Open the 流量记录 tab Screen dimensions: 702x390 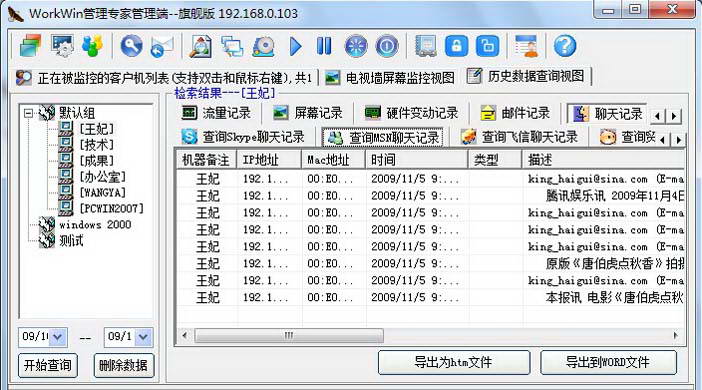pyautogui.click(x=216, y=113)
